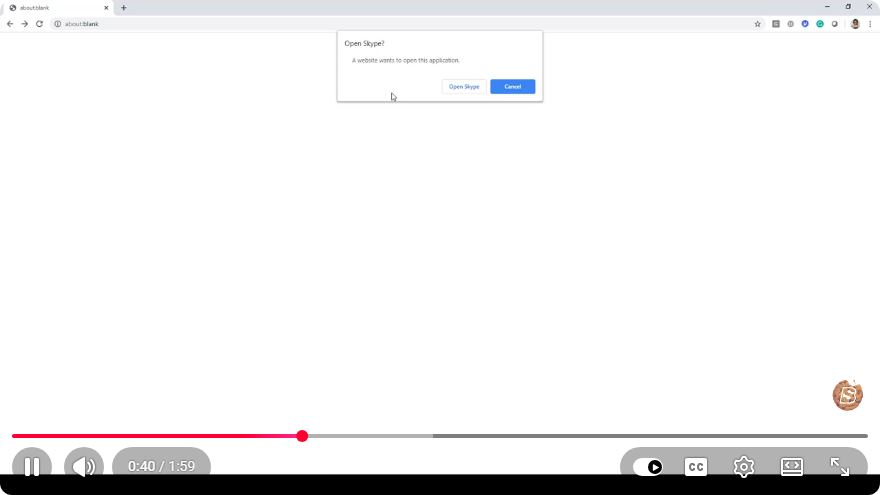Viewport: 880px width, 495px height.
Task: Minimize the browser window
Action: click(827, 6)
